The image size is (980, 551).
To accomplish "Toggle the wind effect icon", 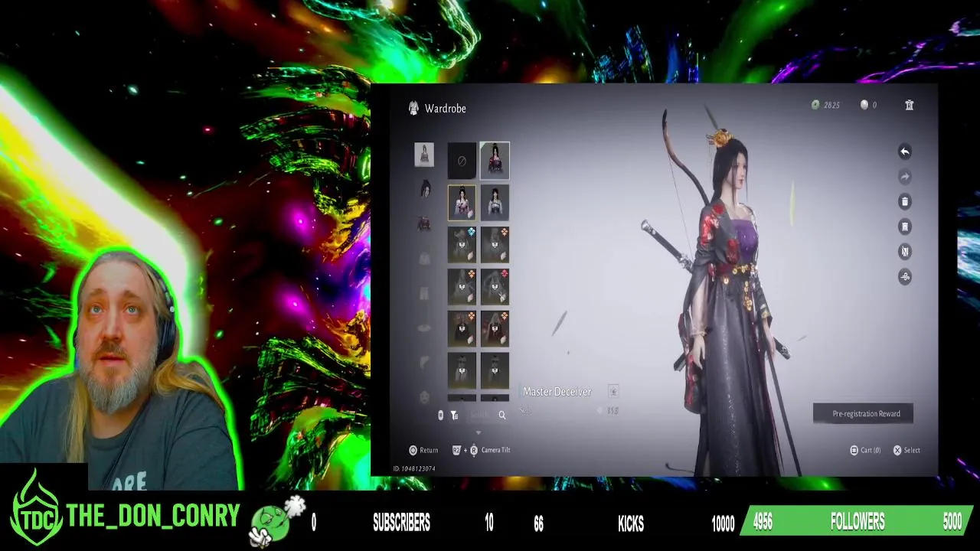I will pos(904,277).
